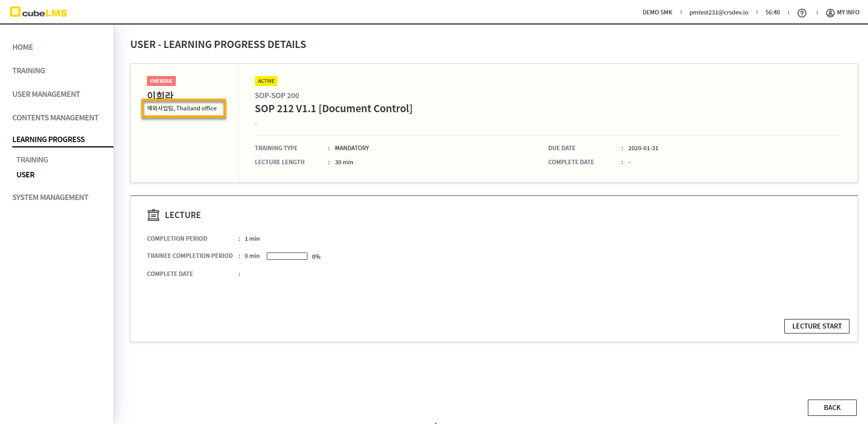
Task: Select CONTENTS MANAGEMENT in sidebar
Action: click(55, 118)
